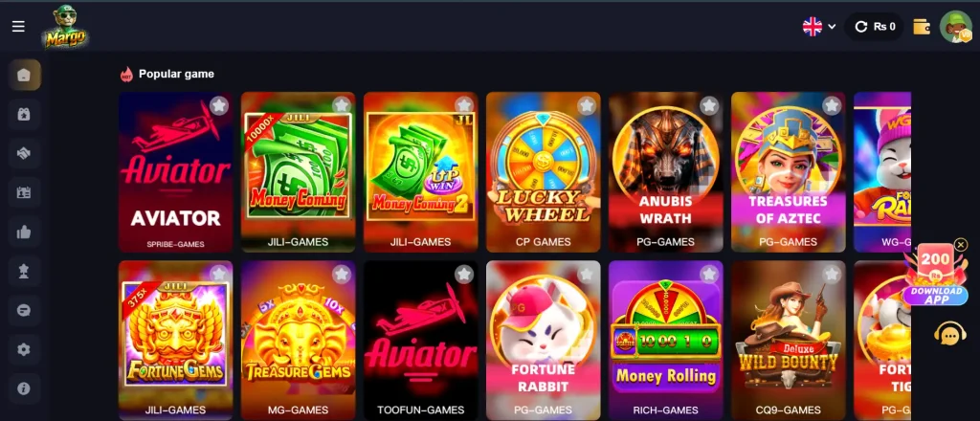Screen dimensions: 980x421
Task: Click the user profile avatar
Action: pyautogui.click(x=956, y=27)
